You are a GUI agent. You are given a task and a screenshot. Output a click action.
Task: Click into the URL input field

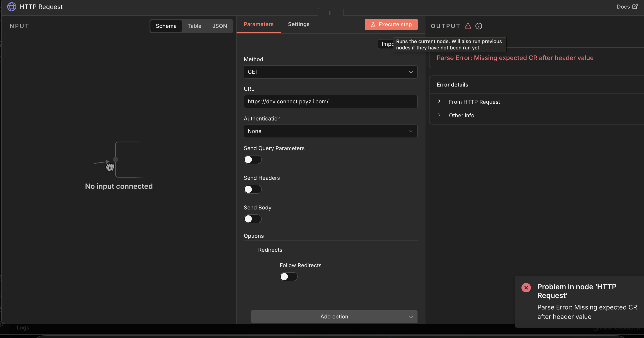(330, 102)
